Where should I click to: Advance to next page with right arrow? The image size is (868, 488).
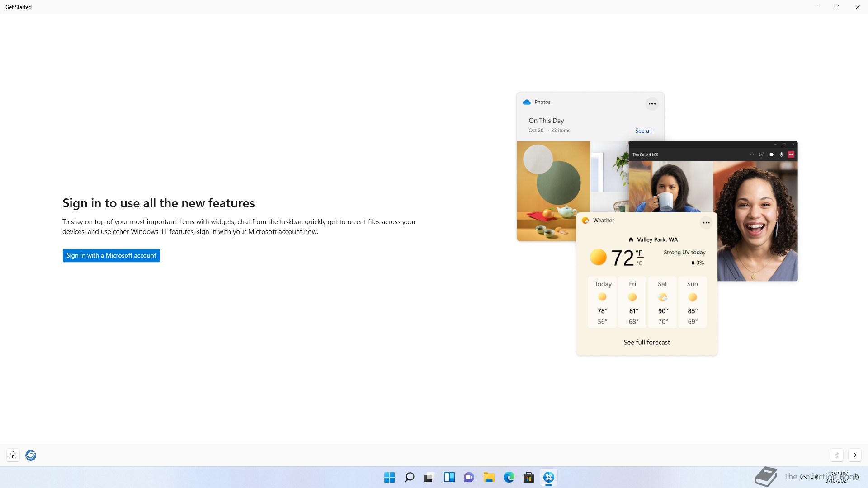pos(854,455)
